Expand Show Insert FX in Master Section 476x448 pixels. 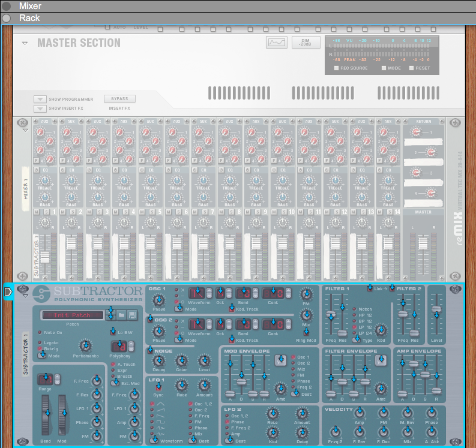tap(40, 109)
